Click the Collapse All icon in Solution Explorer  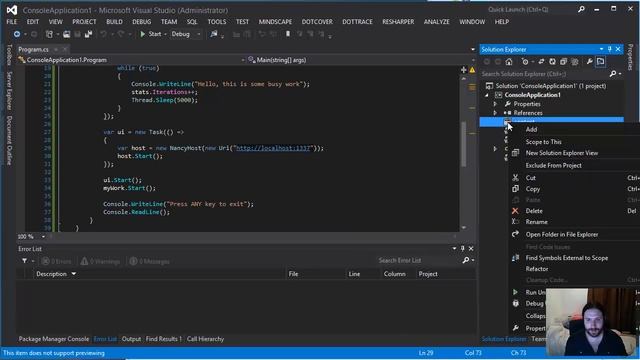point(563,62)
